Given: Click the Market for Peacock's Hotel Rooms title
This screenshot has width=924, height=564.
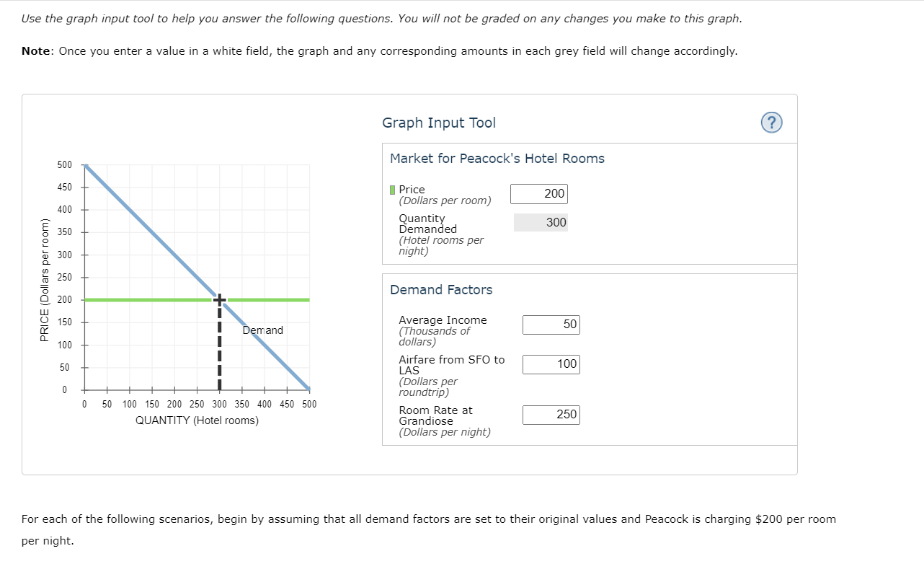Looking at the screenshot, I should click(496, 157).
